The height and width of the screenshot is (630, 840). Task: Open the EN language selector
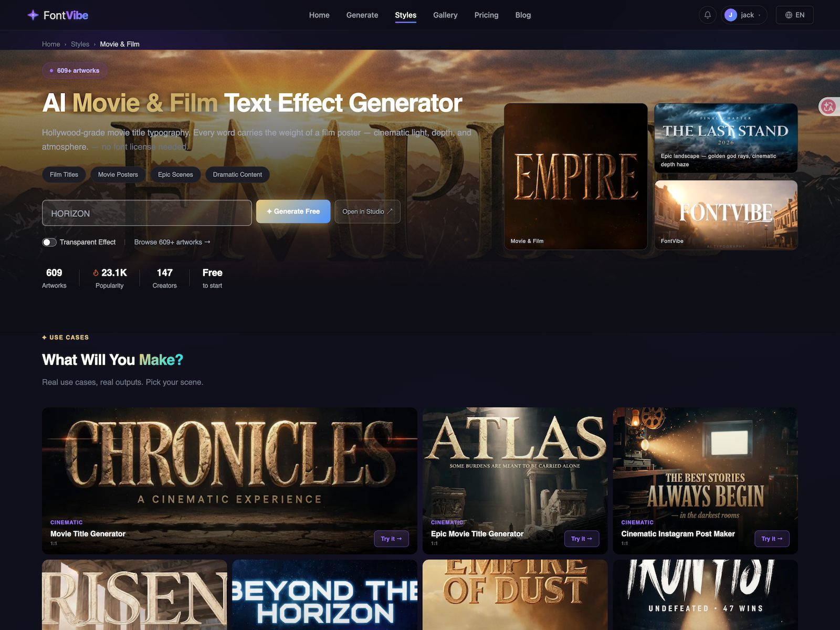click(x=795, y=15)
